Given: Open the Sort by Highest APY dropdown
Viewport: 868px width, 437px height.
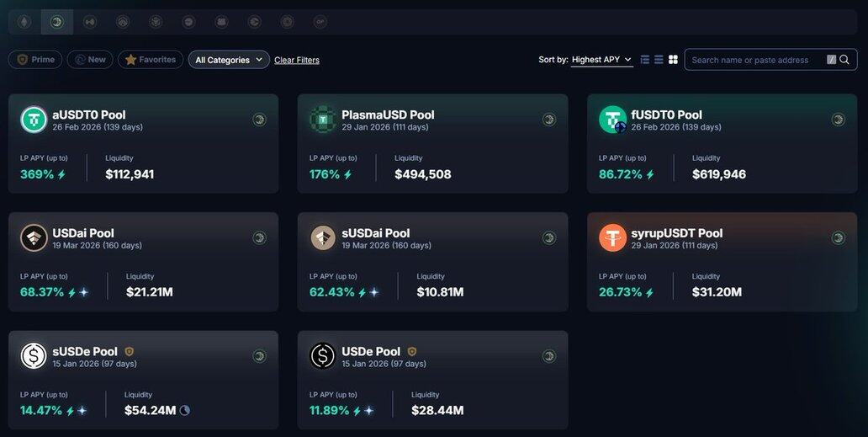Looking at the screenshot, I should [x=602, y=60].
